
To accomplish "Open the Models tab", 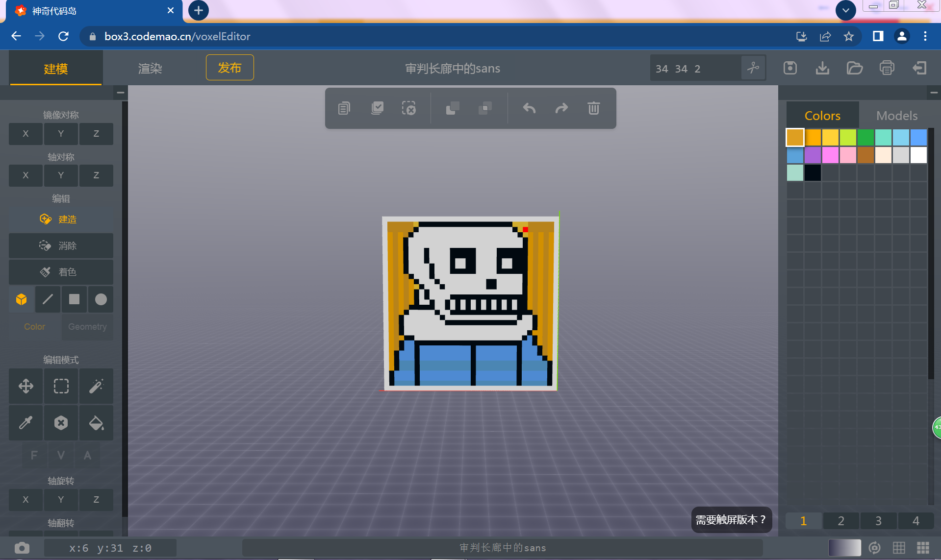I will pyautogui.click(x=897, y=116).
